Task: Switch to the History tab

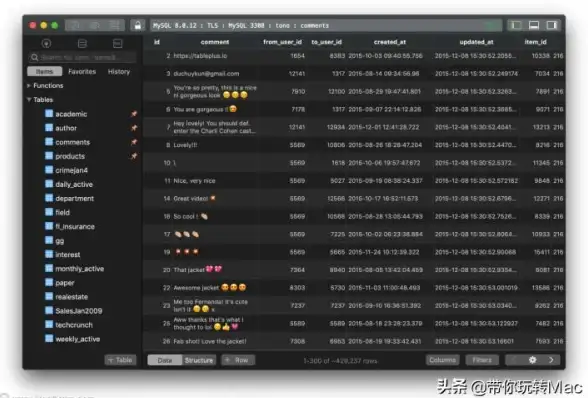Action: coord(118,71)
